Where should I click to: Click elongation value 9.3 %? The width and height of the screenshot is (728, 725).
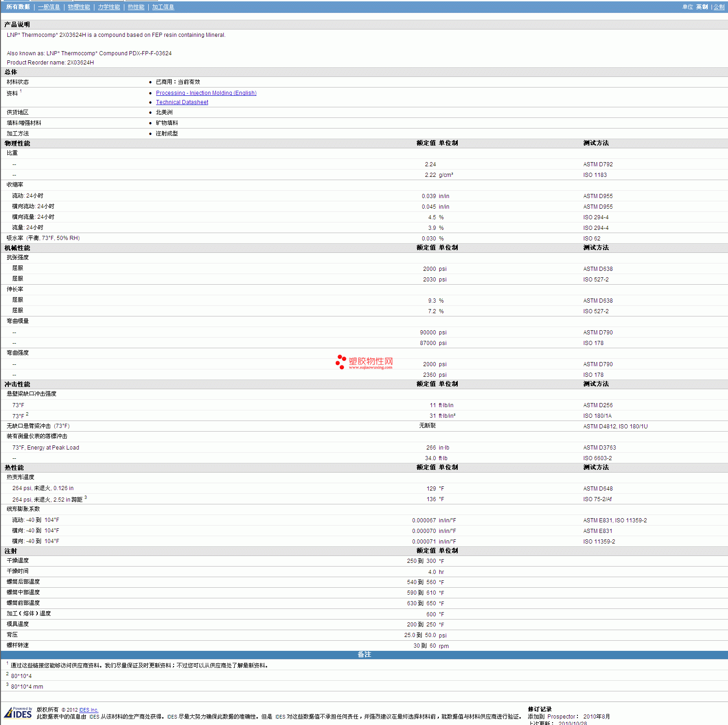click(436, 301)
